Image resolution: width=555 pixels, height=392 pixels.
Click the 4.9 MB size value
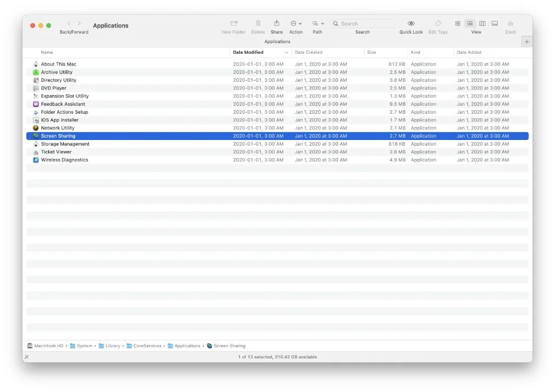397,160
